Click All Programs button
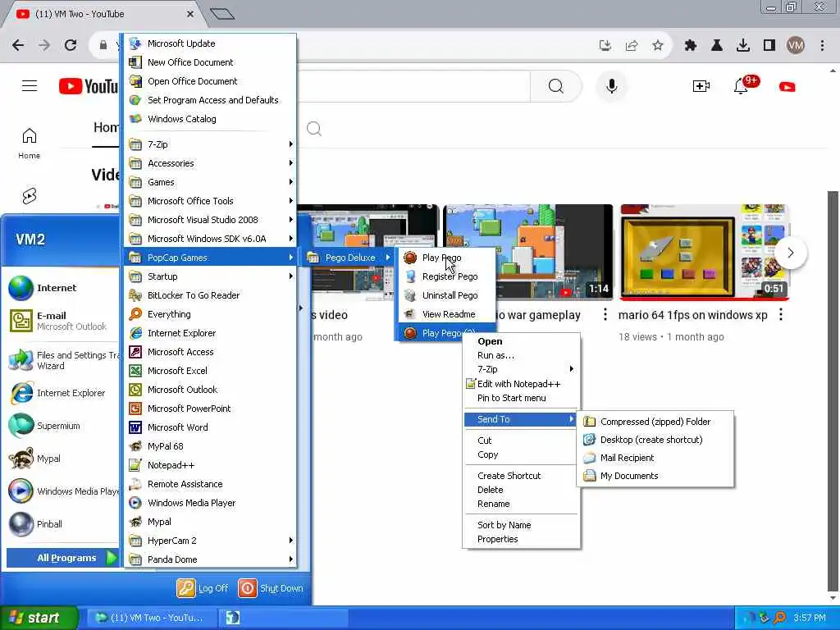The width and height of the screenshot is (840, 630). tap(63, 558)
